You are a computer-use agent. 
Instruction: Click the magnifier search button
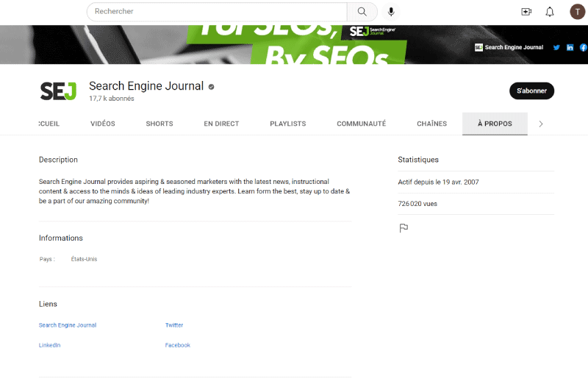[x=362, y=12]
